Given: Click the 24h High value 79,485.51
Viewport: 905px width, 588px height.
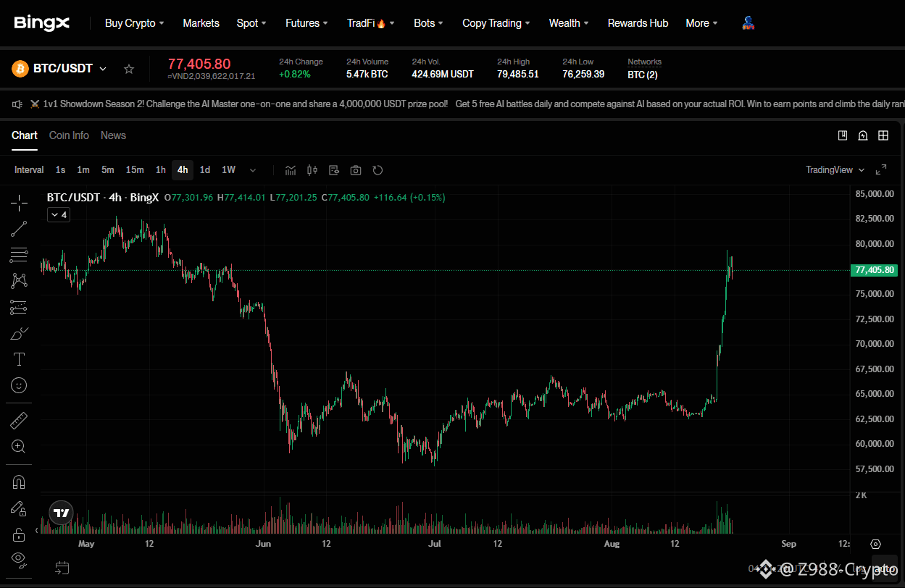Looking at the screenshot, I should [518, 75].
